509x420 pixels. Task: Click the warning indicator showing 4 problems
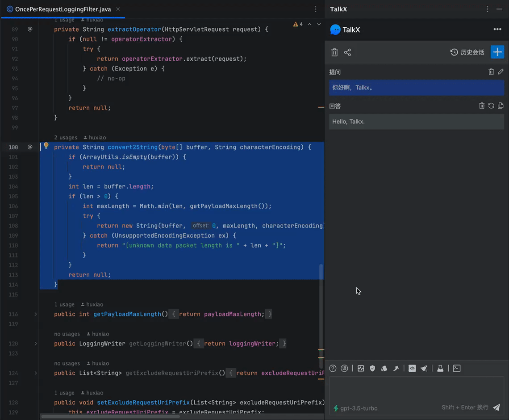tap(298, 25)
